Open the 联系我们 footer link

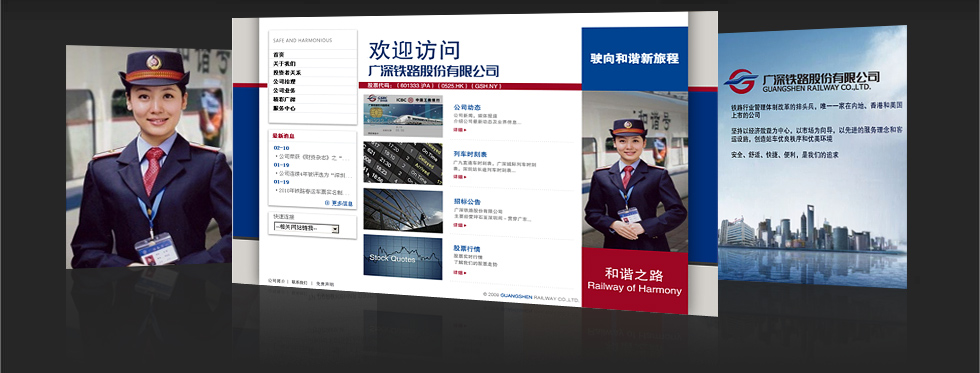click(299, 283)
